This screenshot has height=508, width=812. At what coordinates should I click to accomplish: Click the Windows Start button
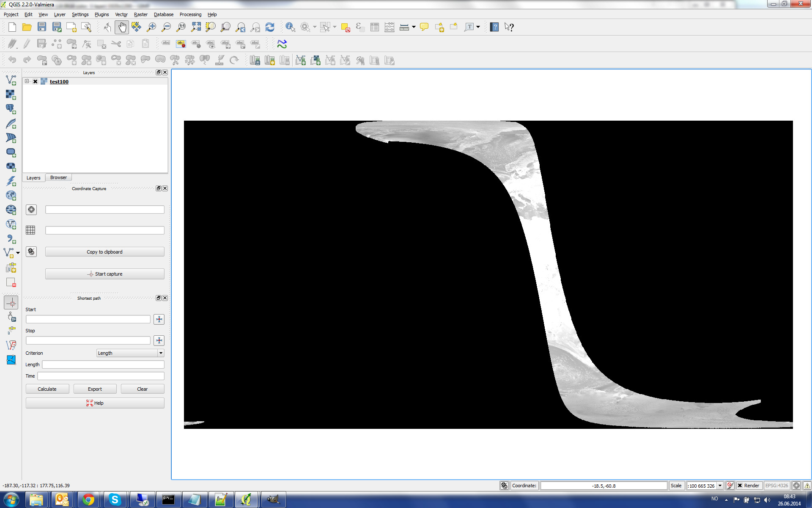(x=11, y=500)
